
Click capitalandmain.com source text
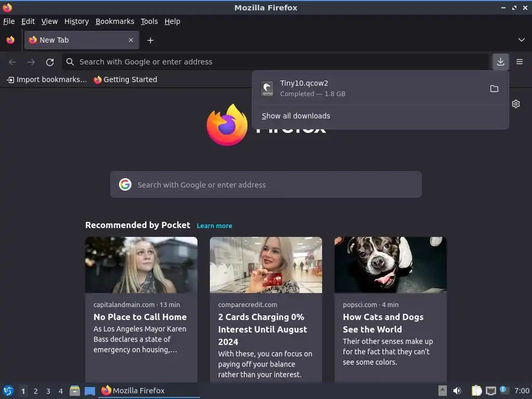pos(124,304)
